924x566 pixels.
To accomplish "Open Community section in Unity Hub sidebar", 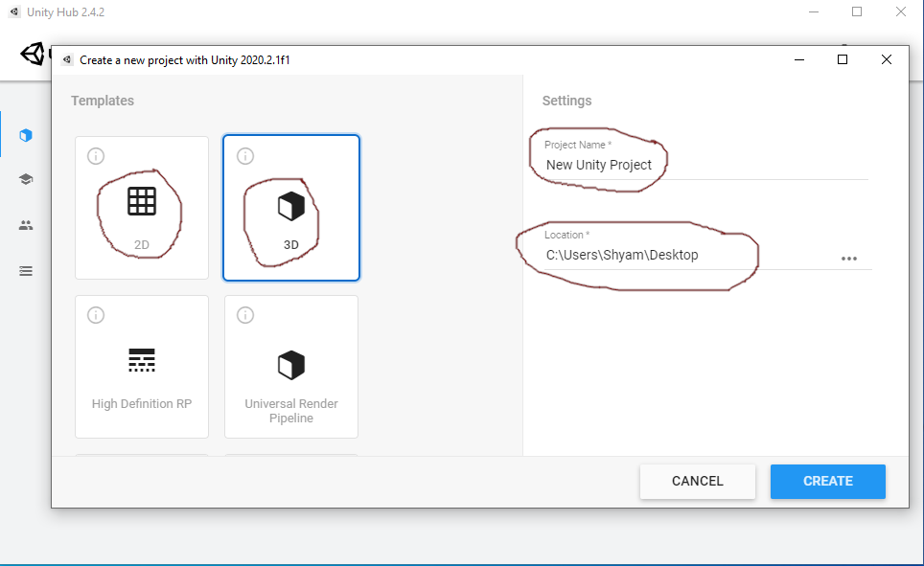I will click(25, 225).
